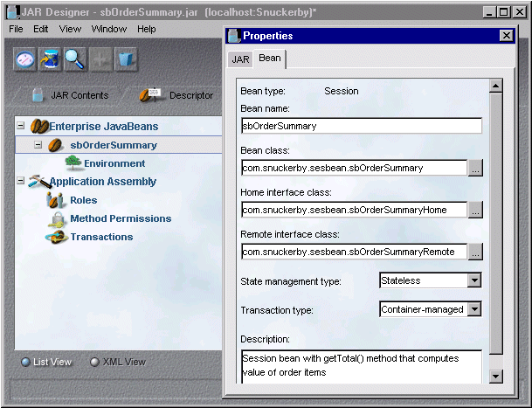Collapse the Enterprise JavaBeans node
Image resolution: width=532 pixels, height=408 pixels.
[x=21, y=126]
